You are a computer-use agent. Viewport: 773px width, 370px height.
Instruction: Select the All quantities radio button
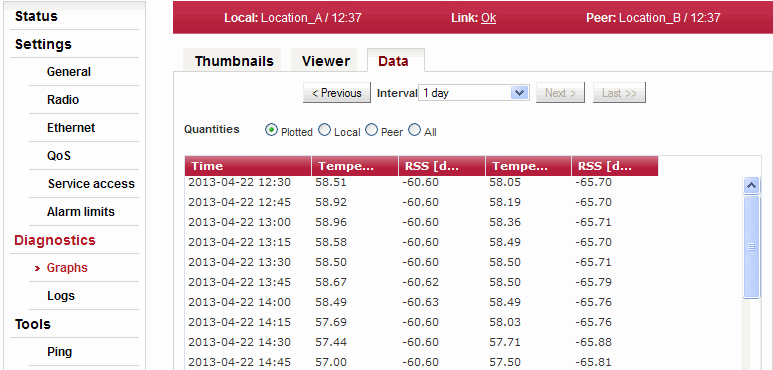[x=415, y=130]
